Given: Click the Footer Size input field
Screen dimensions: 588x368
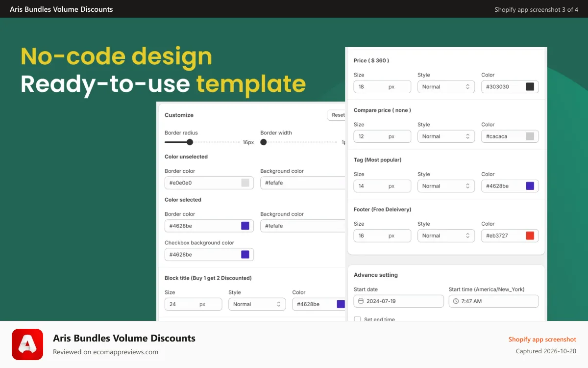Looking at the screenshot, I should [382, 236].
